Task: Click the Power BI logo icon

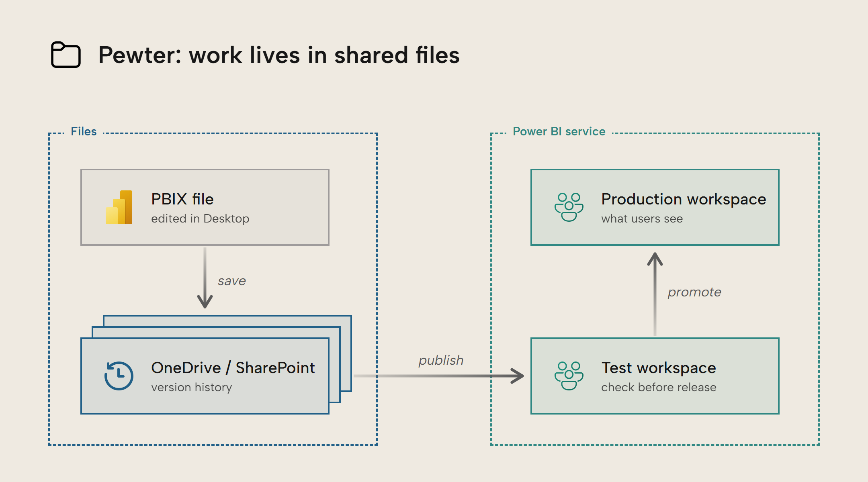Action: [x=119, y=207]
